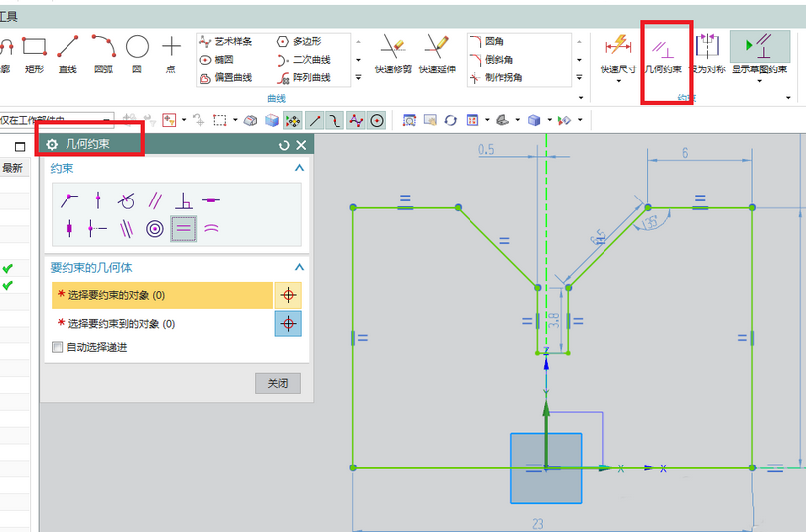Click the 关闭 button in dialog

277,384
